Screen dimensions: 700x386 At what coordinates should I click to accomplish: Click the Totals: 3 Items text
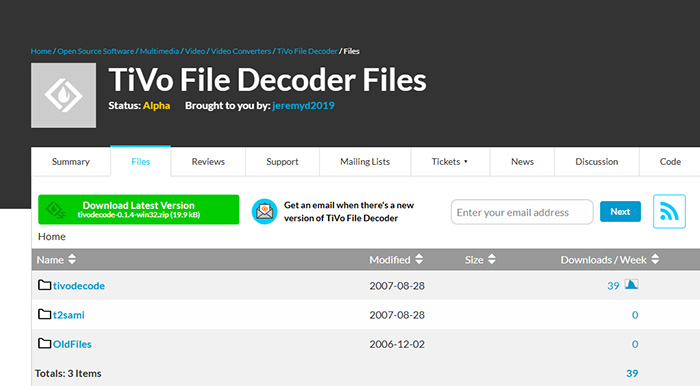(x=68, y=374)
